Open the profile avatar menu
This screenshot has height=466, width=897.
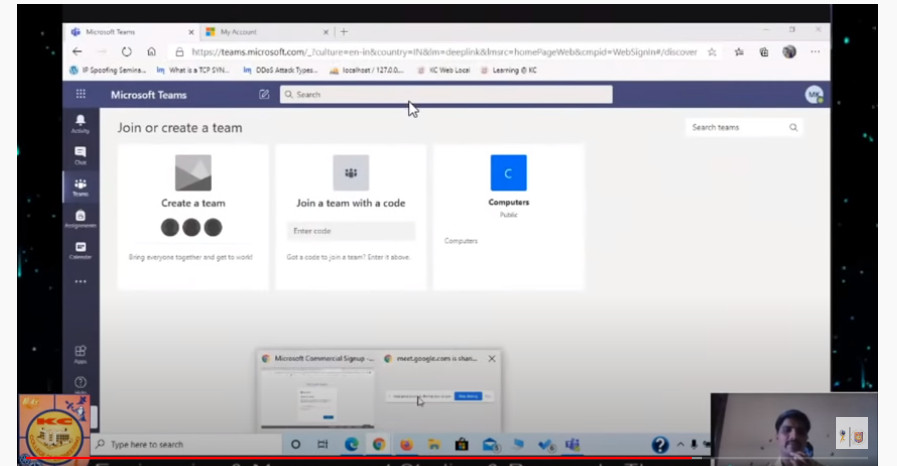click(x=814, y=95)
